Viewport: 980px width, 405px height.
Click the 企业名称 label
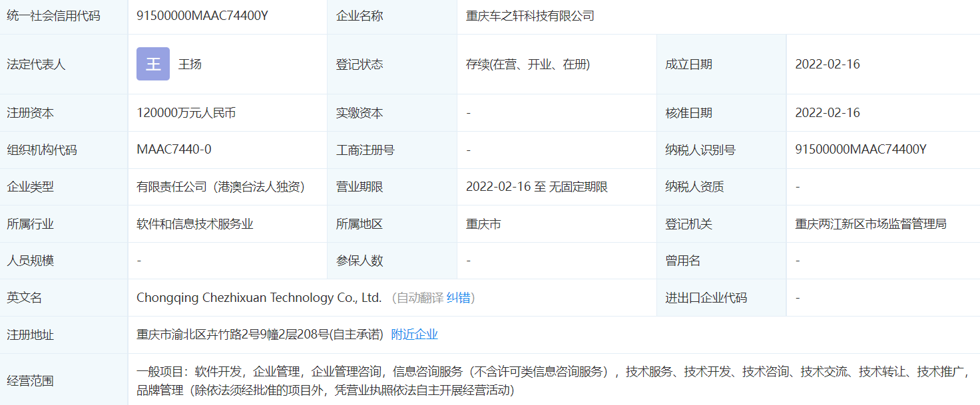(x=360, y=16)
